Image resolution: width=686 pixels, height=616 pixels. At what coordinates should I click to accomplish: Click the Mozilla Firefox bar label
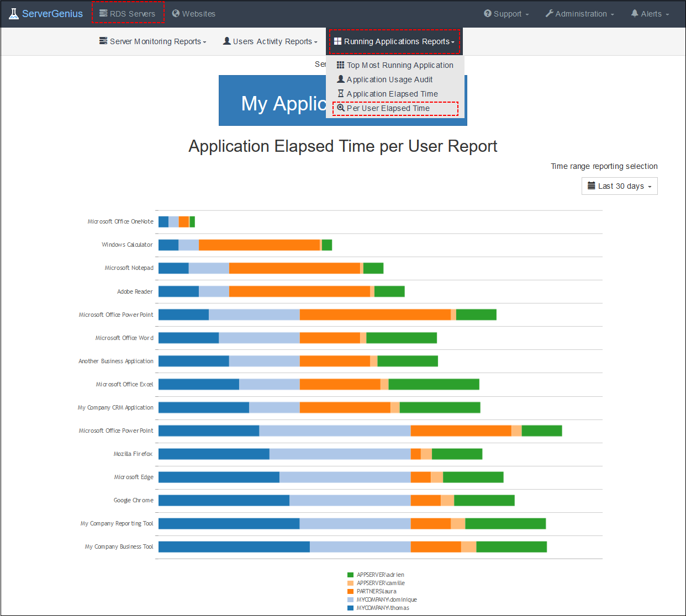133,454
